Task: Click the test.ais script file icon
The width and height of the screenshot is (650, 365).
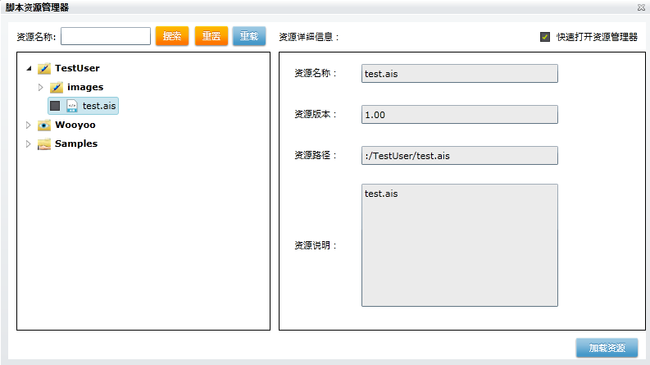Action: [72, 106]
